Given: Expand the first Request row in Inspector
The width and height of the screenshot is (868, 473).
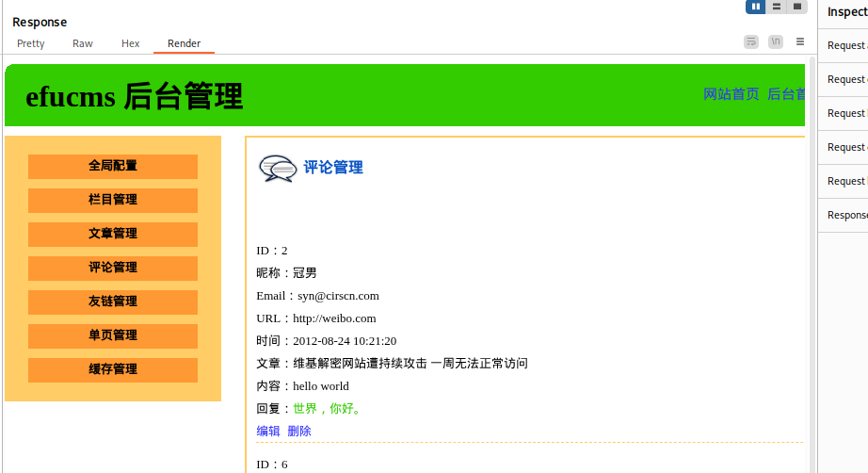Looking at the screenshot, I should click(844, 45).
